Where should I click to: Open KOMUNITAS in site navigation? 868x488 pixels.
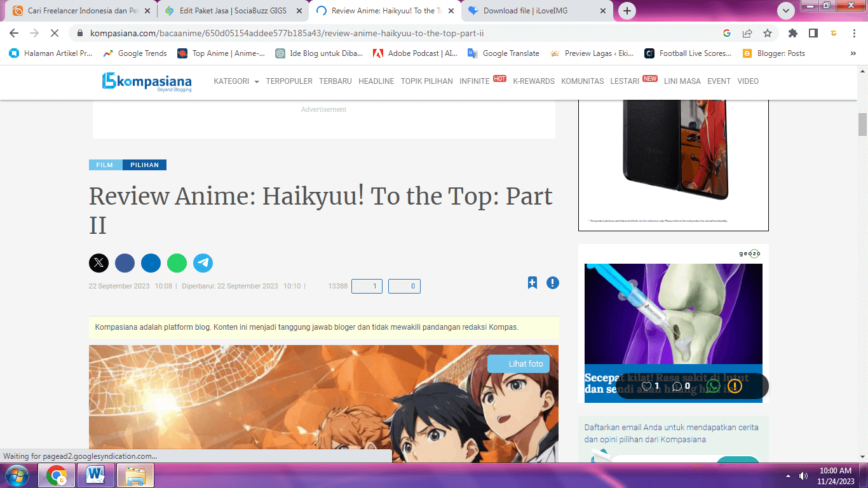tap(583, 81)
